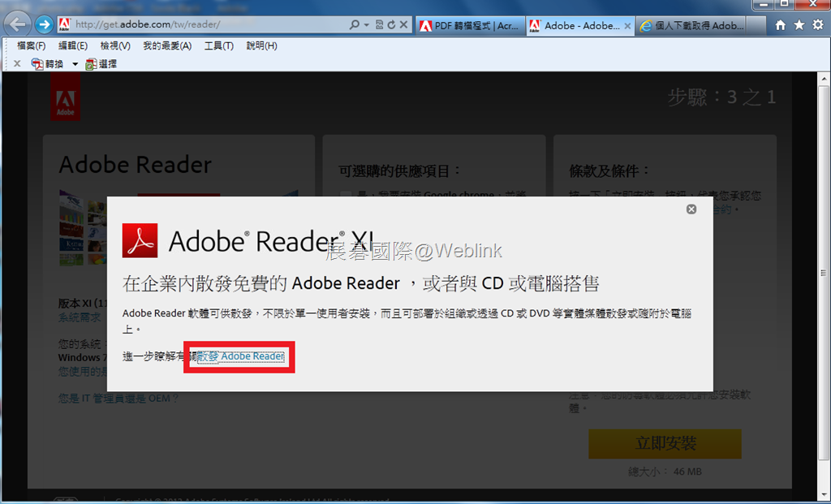Click the 條款及條件： heading
Screen dimensions: 831x504
click(x=609, y=170)
